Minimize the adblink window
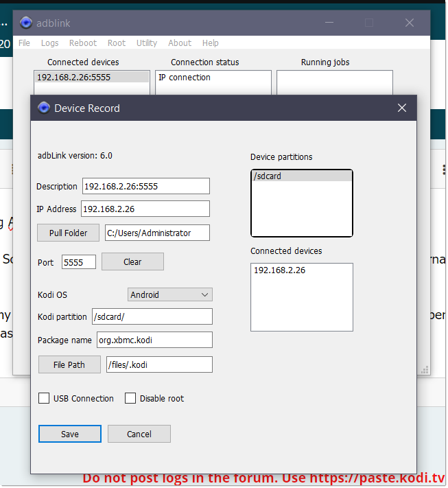Image resolution: width=448 pixels, height=488 pixels. [329, 23]
